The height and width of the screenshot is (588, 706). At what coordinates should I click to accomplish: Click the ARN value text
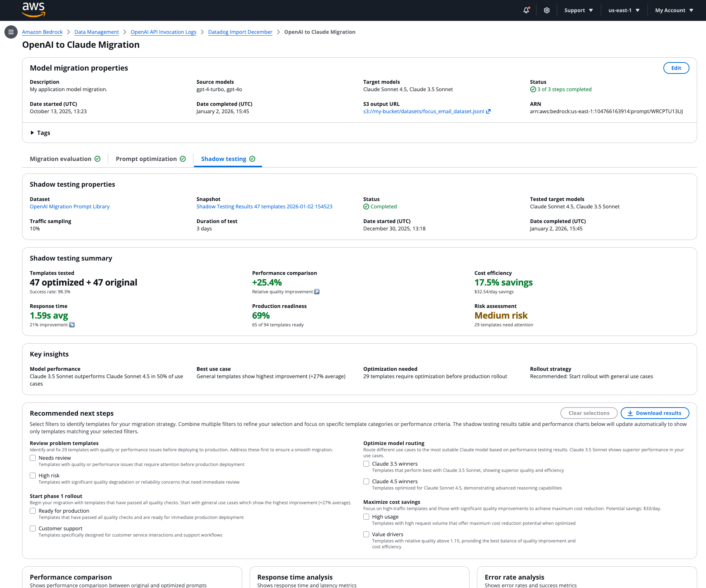606,111
